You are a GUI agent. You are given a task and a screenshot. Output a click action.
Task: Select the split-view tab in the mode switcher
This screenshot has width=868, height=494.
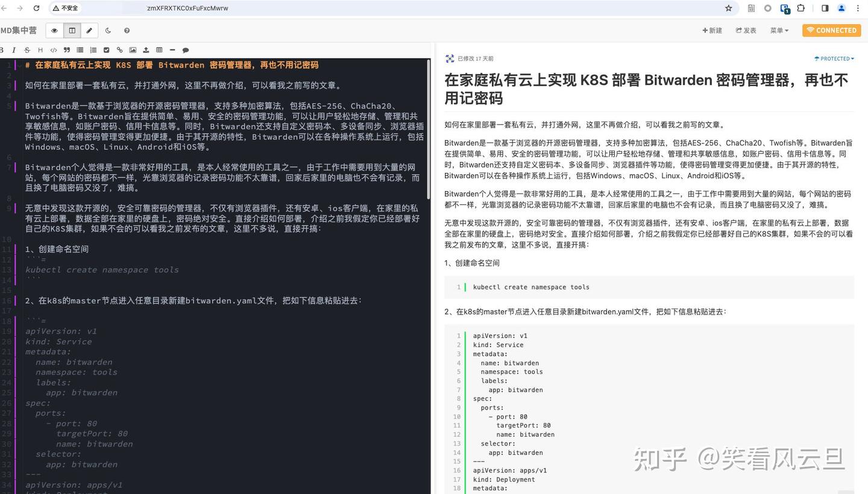(72, 30)
